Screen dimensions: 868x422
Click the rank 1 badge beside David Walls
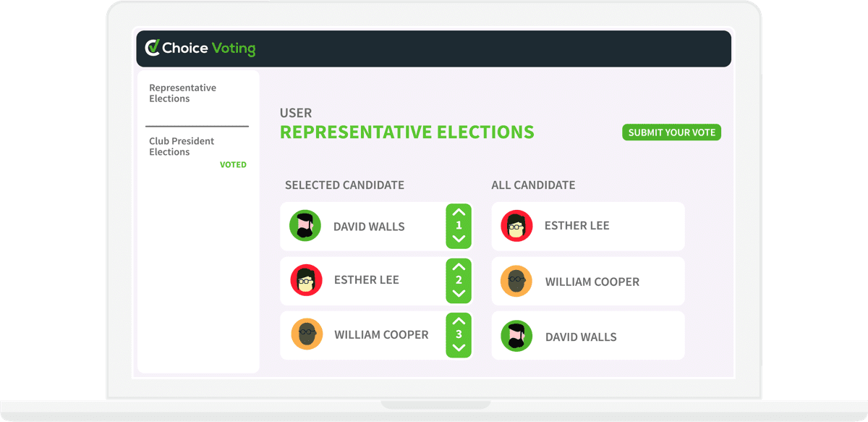(x=458, y=226)
